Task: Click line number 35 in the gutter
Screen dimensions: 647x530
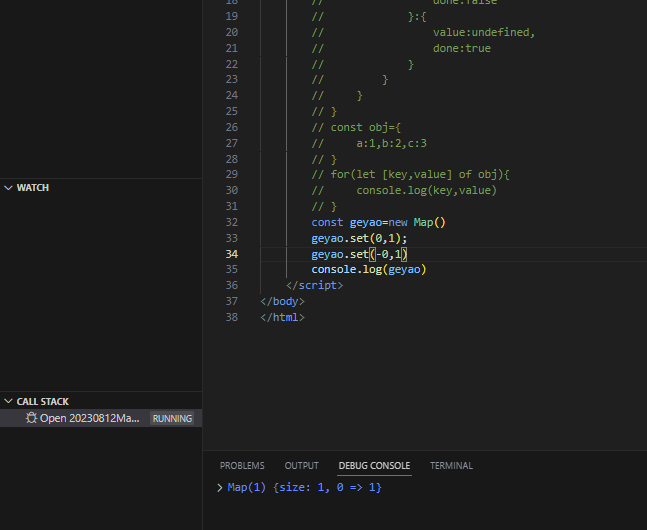Action: tap(232, 270)
